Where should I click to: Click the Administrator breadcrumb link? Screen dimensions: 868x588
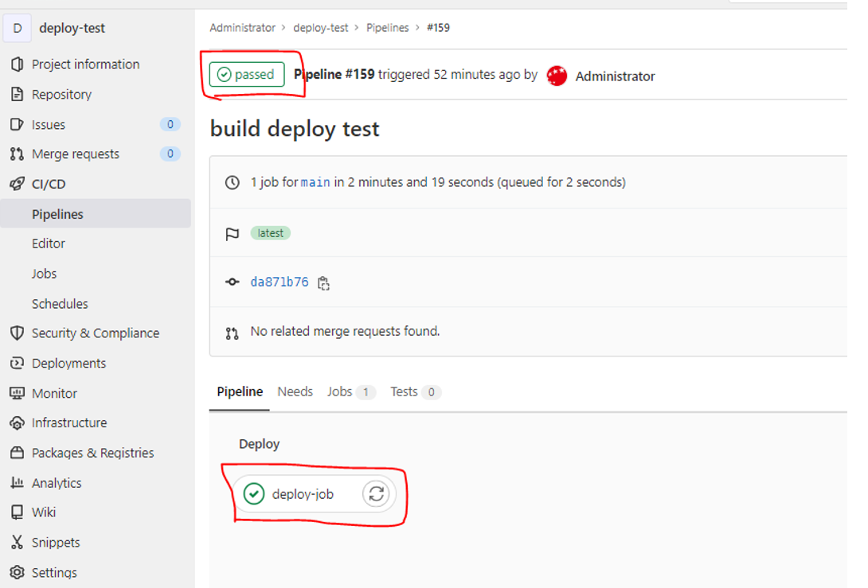point(242,28)
